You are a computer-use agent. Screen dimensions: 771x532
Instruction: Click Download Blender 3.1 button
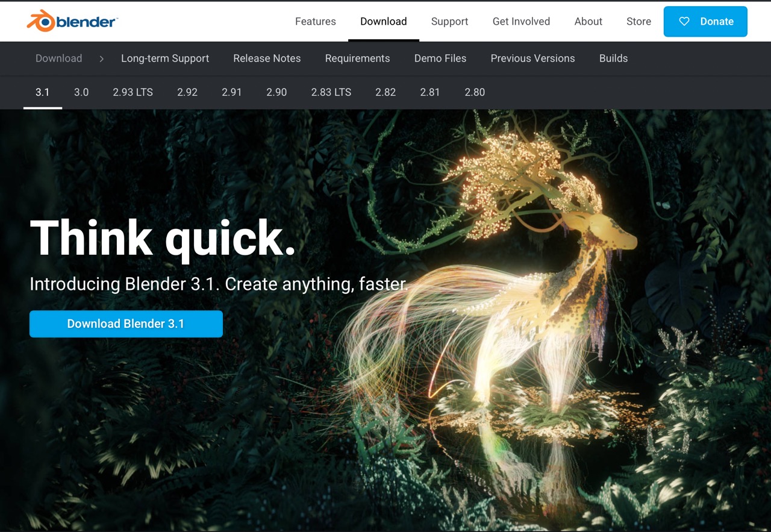click(126, 324)
